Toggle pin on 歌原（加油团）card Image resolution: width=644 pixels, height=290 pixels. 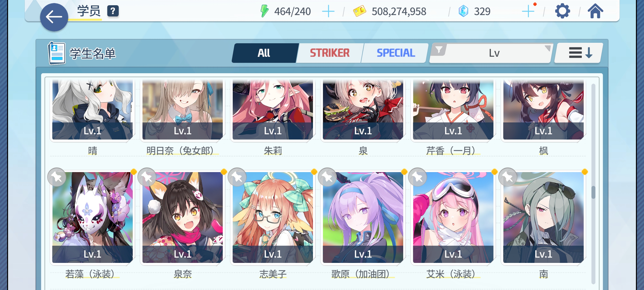coord(327,177)
